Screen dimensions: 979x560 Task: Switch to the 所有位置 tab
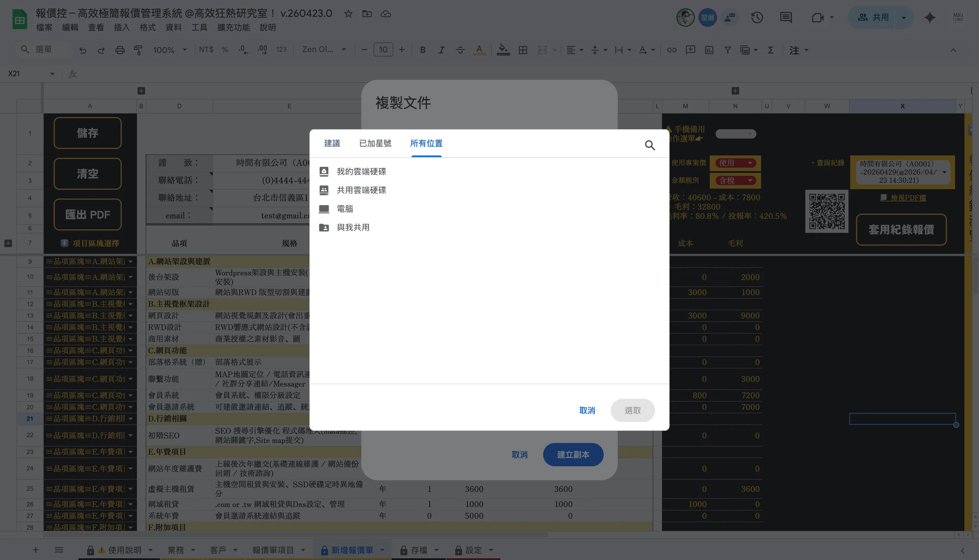[x=426, y=143]
